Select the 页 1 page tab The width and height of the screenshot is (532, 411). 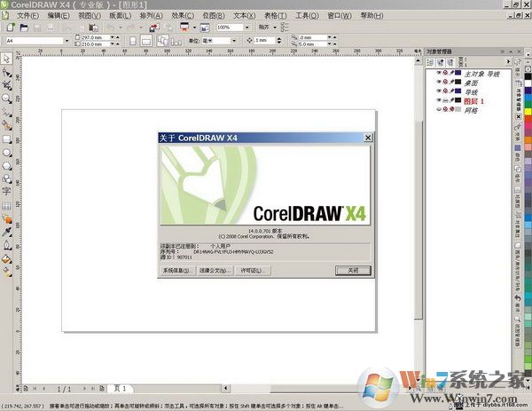coord(121,389)
